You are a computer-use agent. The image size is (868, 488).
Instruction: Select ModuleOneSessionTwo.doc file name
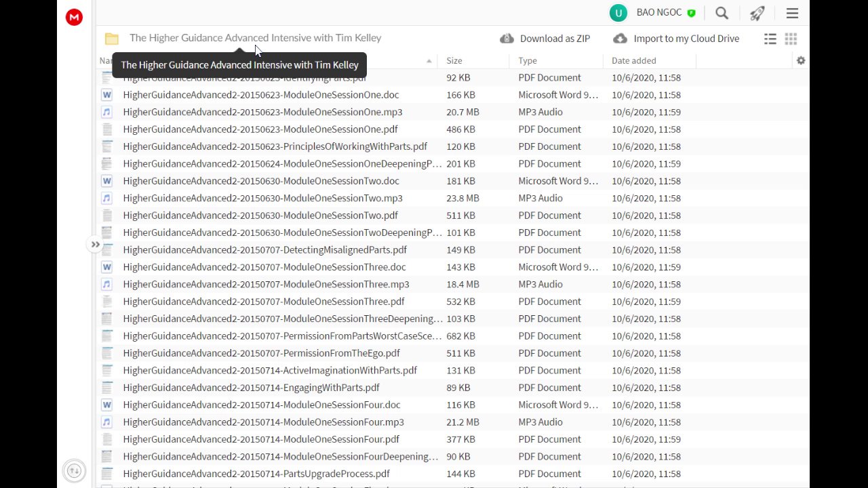click(x=261, y=181)
